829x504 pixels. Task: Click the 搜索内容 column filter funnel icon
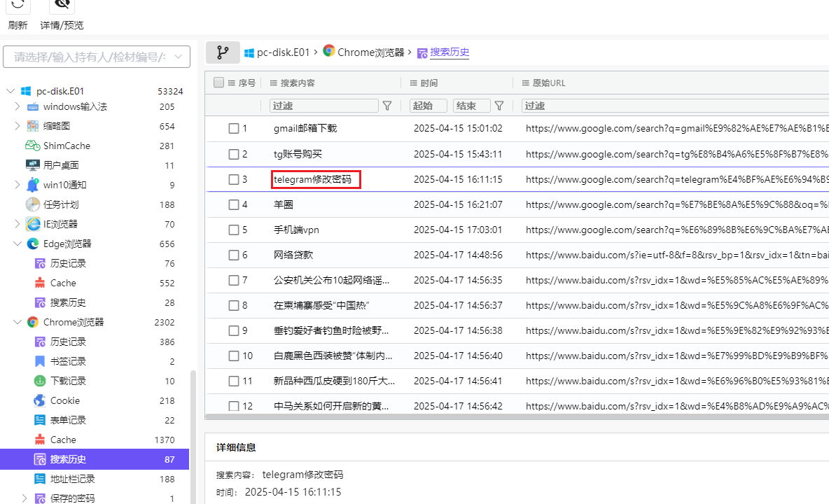[387, 106]
